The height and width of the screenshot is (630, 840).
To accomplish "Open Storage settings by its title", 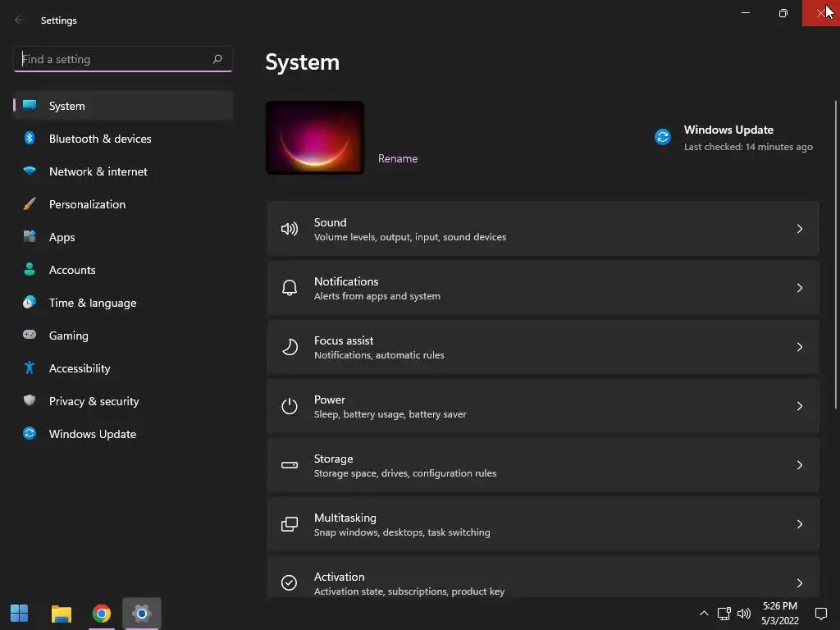I will pos(333,459).
